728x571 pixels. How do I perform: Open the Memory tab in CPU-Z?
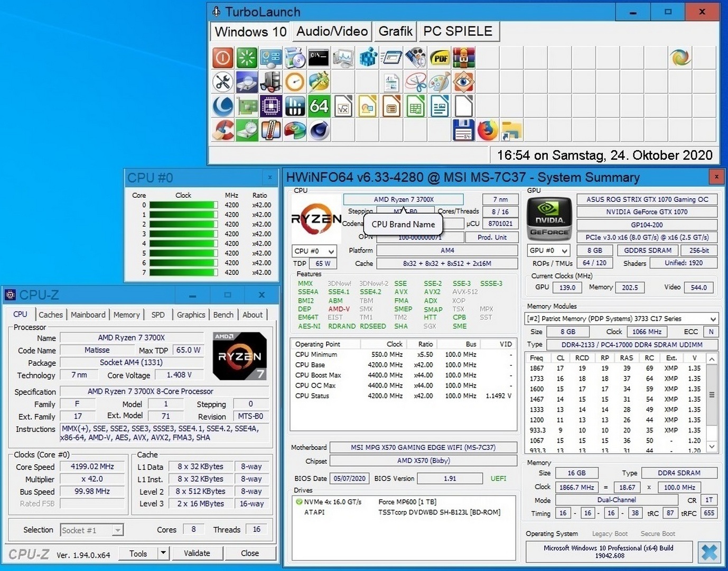[x=127, y=315]
